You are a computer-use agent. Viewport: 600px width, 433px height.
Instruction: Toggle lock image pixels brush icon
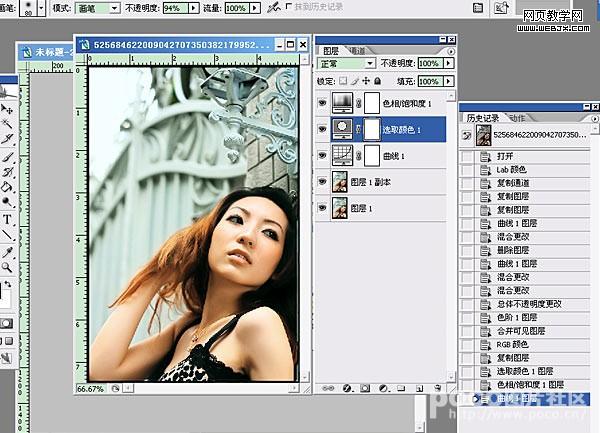tap(355, 81)
